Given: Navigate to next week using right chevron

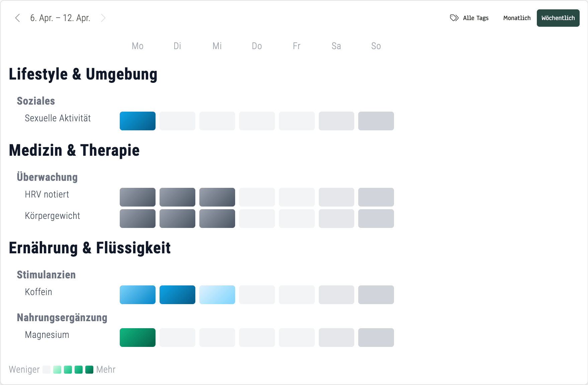Looking at the screenshot, I should point(103,18).
